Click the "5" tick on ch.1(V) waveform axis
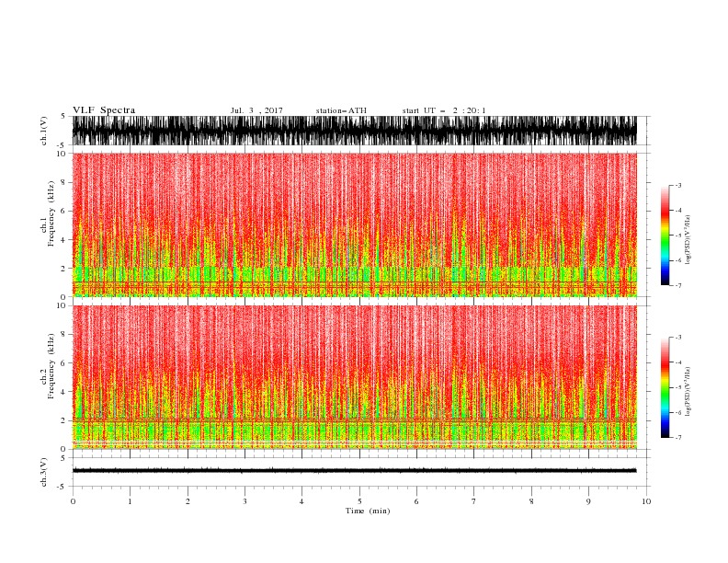 coord(63,116)
